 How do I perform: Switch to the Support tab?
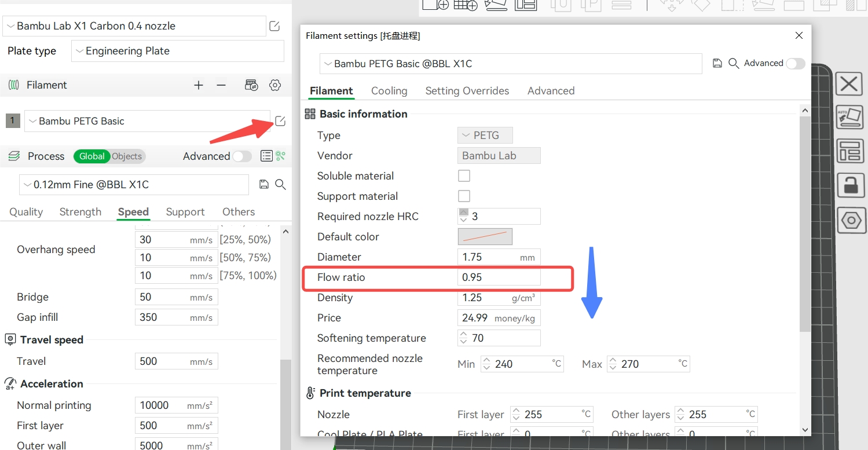coord(185,212)
